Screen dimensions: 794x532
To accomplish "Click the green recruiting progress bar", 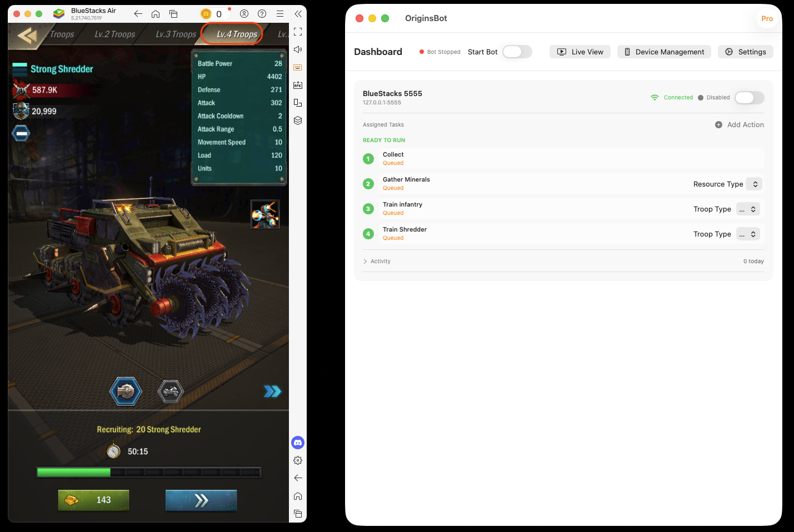I will (148, 472).
